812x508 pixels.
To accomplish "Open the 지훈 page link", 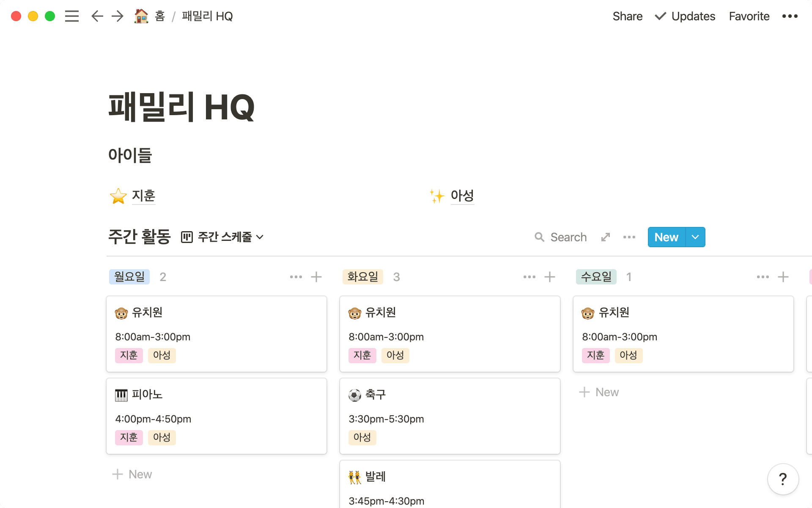I will pyautogui.click(x=144, y=196).
